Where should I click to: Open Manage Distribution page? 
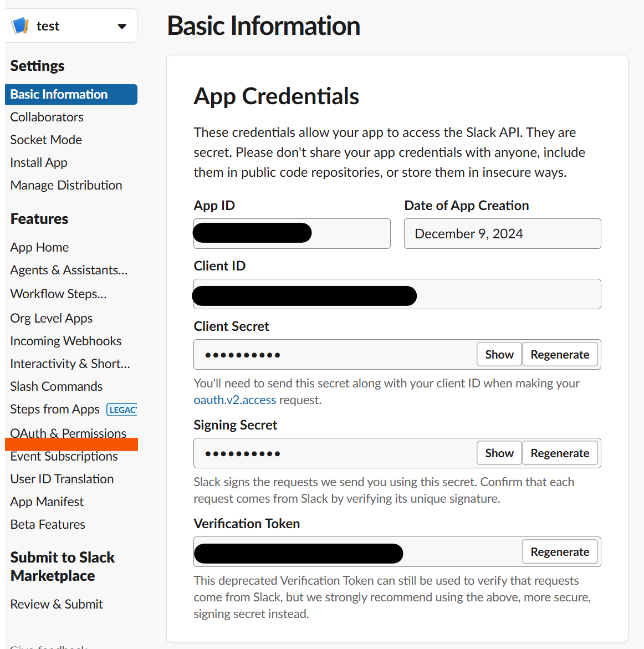66,186
